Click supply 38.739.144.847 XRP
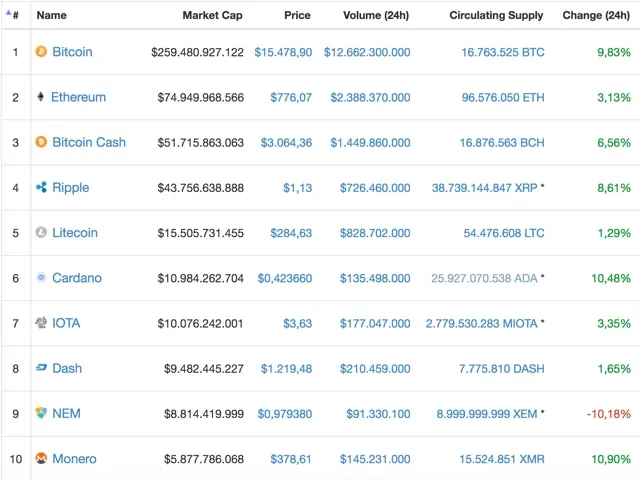Image resolution: width=640 pixels, height=480 pixels. tap(485, 188)
